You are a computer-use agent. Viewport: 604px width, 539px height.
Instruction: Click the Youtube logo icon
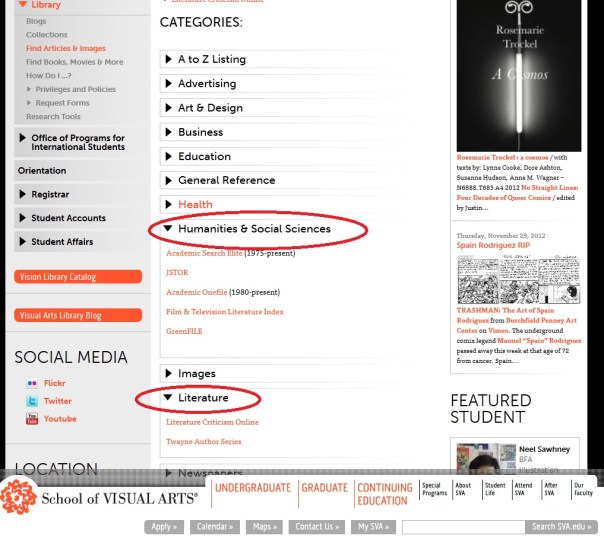pyautogui.click(x=32, y=419)
